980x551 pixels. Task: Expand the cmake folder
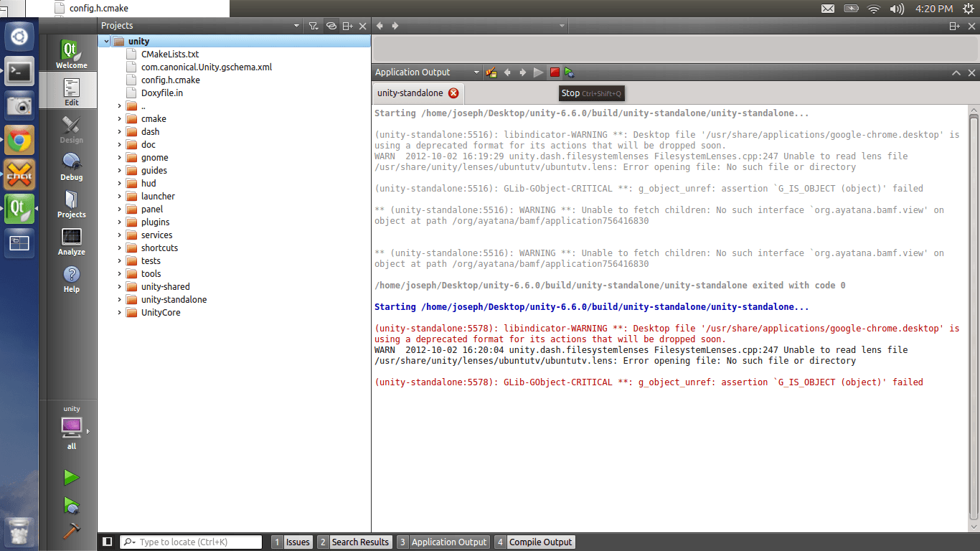pyautogui.click(x=120, y=119)
